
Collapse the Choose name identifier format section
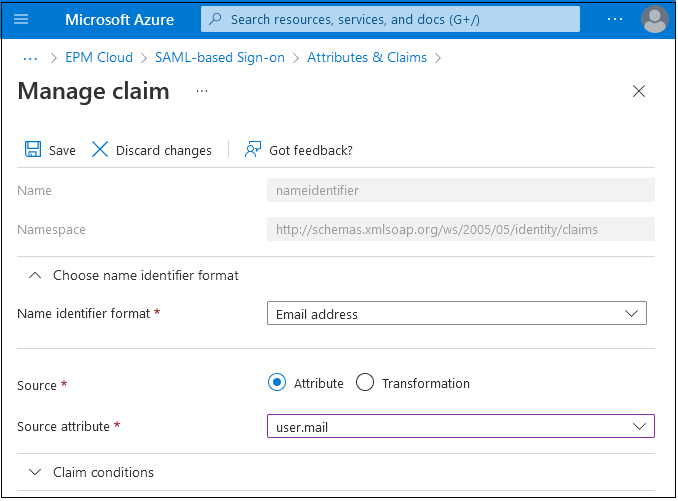tap(36, 275)
